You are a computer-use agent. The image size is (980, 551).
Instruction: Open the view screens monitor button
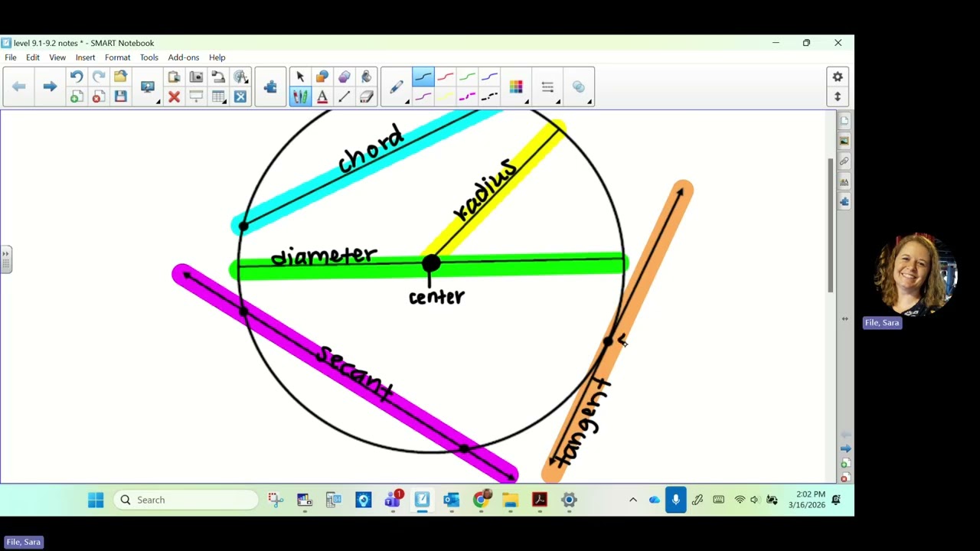pos(148,86)
